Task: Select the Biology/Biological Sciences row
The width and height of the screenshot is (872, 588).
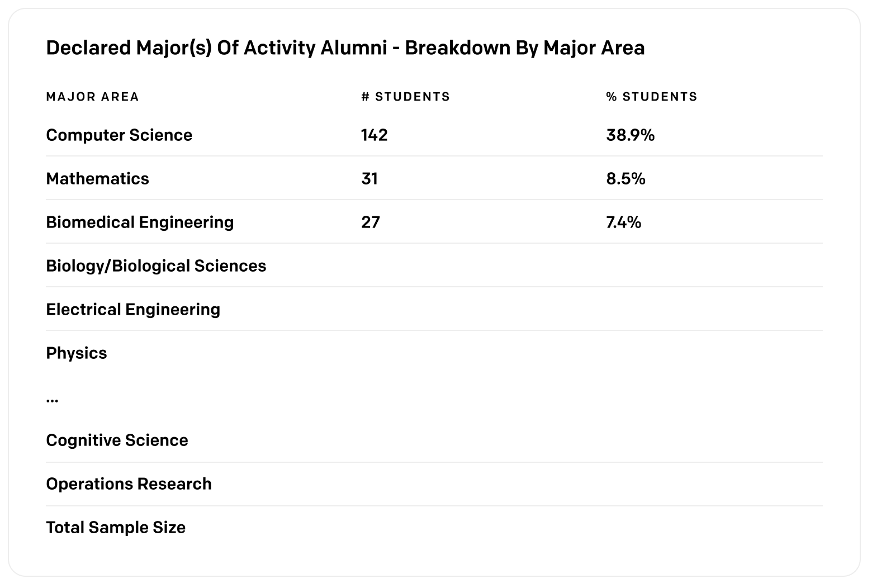Action: tap(434, 265)
